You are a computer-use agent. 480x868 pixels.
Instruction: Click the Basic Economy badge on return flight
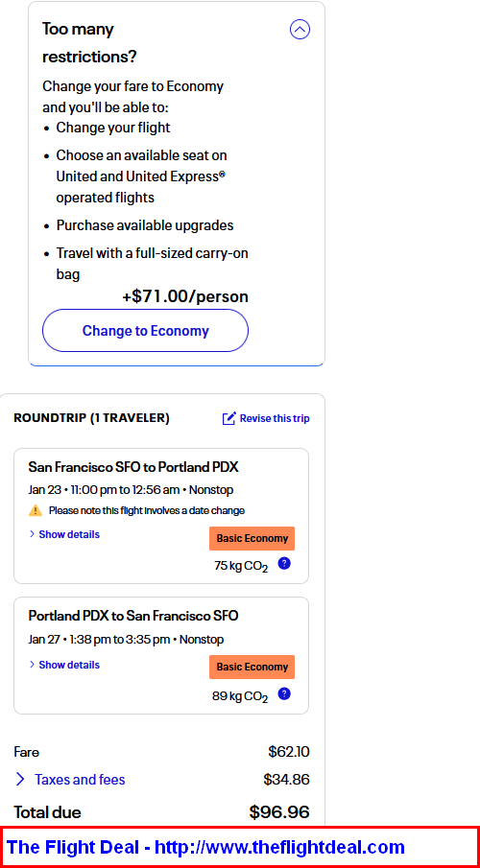(x=252, y=667)
